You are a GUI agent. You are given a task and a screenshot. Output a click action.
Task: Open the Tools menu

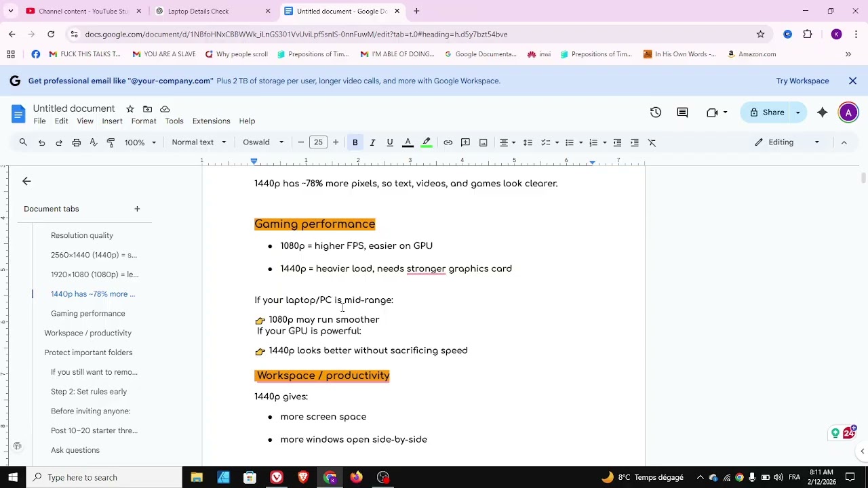(174, 121)
